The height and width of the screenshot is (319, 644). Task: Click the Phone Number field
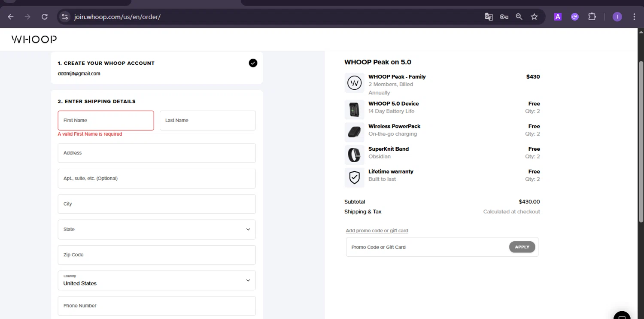pyautogui.click(x=157, y=306)
